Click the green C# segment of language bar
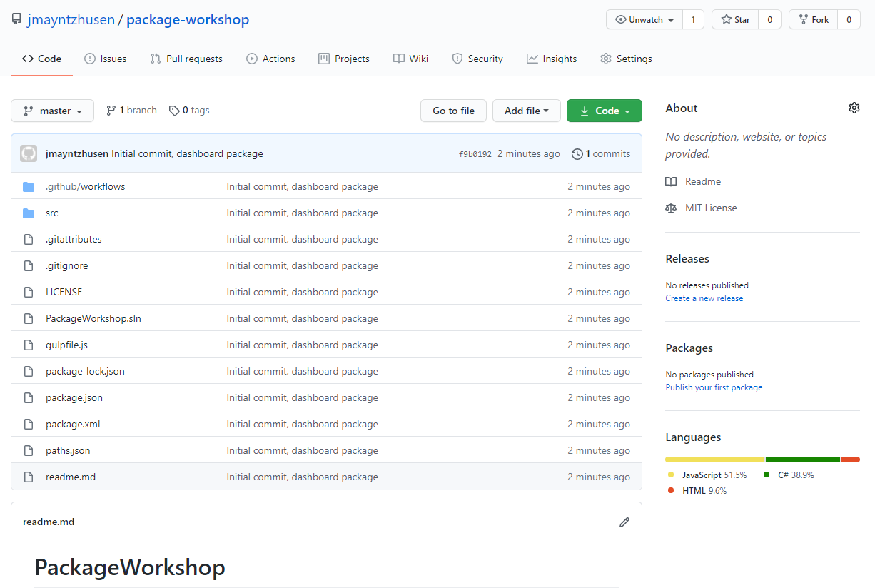Image resolution: width=875 pixels, height=588 pixels. pos(803,460)
